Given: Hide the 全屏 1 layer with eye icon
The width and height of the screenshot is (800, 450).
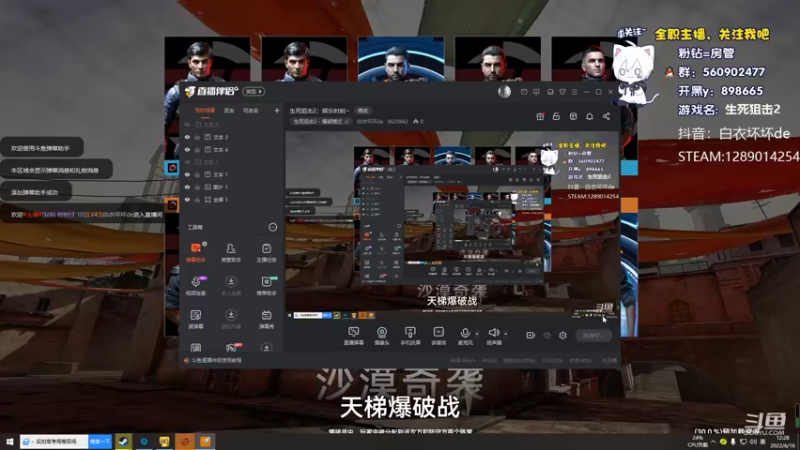Looking at the screenshot, I should (x=187, y=199).
